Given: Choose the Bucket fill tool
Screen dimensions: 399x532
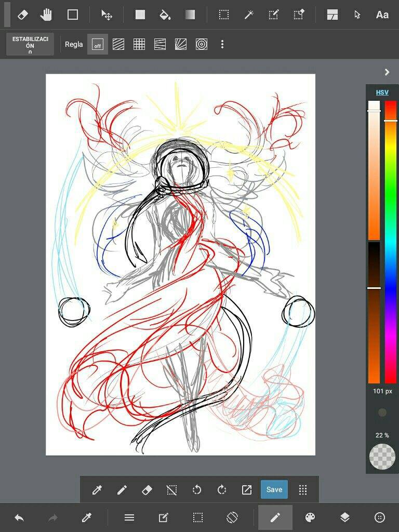Looking at the screenshot, I should [165, 15].
